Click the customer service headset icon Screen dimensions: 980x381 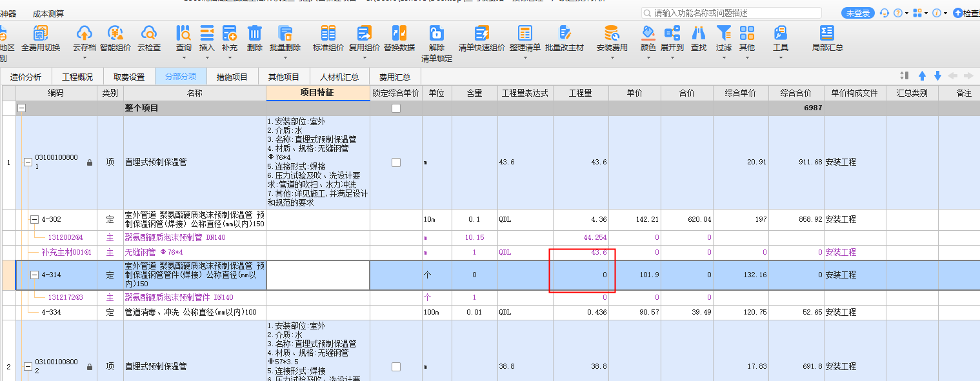[884, 13]
